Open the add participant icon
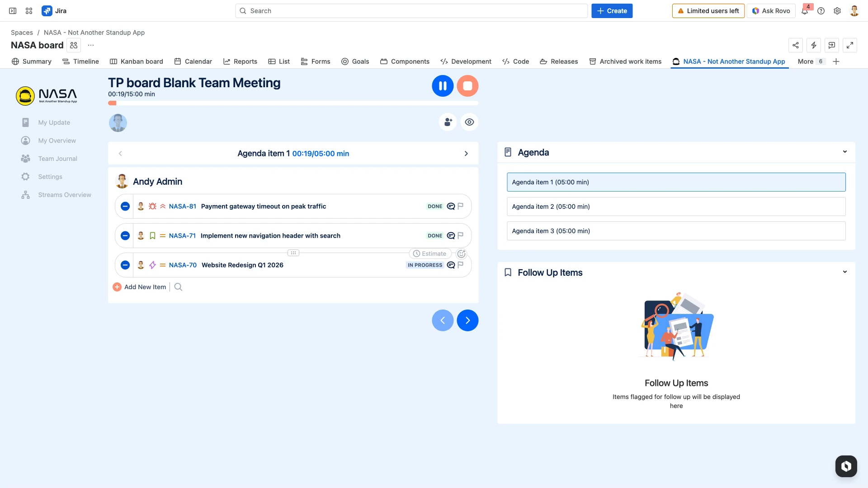 point(448,122)
